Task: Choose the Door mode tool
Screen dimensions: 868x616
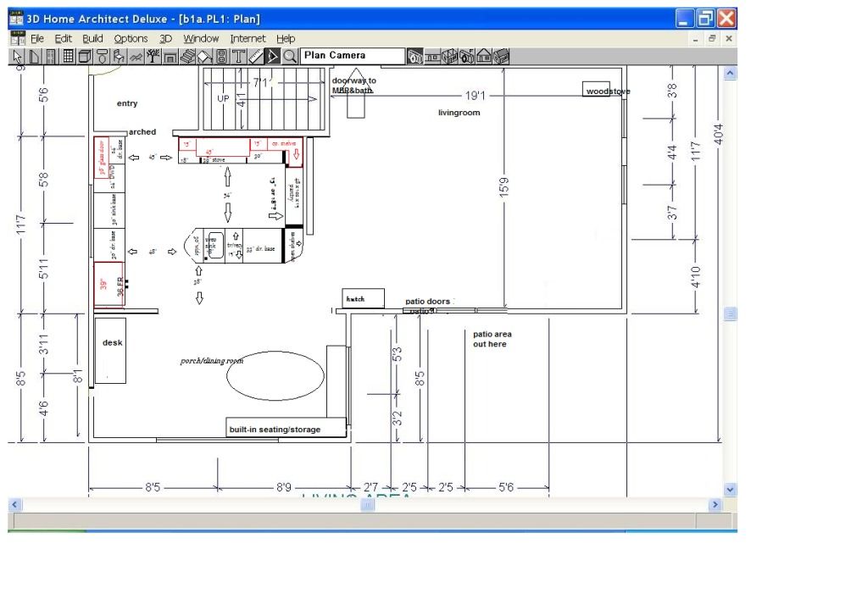Action: coord(51,57)
